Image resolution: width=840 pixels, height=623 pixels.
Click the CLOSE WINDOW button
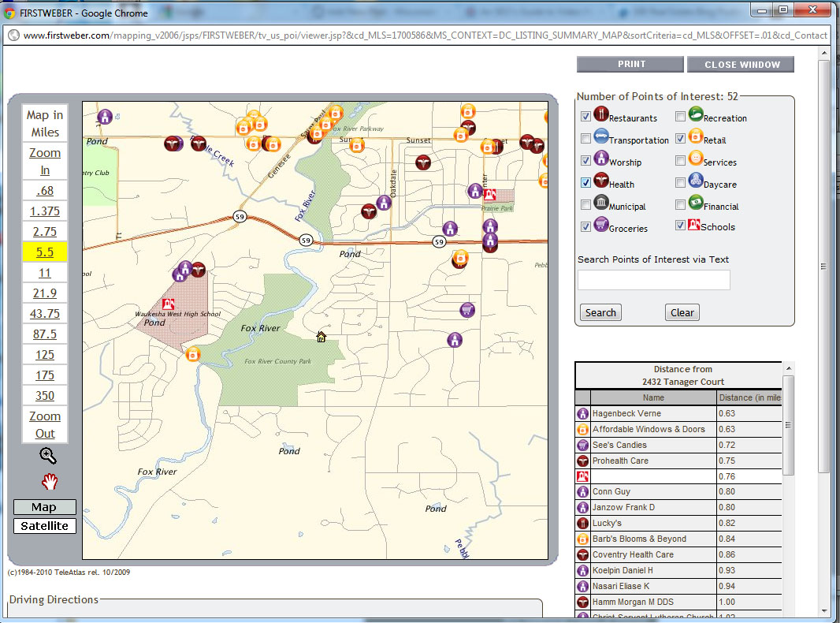(741, 65)
